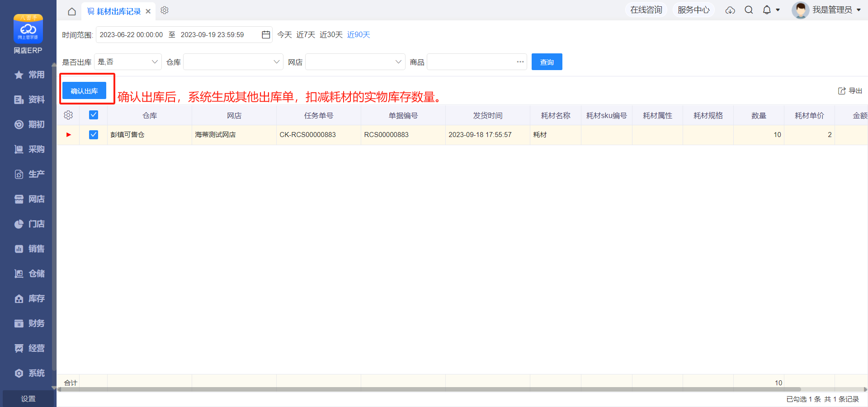Open 门店 sidebar menu
This screenshot has height=407, width=868.
[29, 224]
